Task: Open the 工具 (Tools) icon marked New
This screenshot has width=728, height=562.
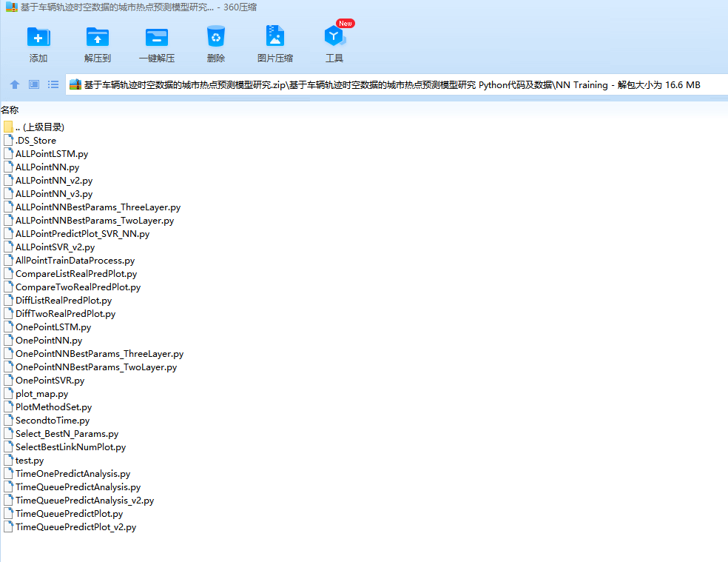Action: click(335, 36)
